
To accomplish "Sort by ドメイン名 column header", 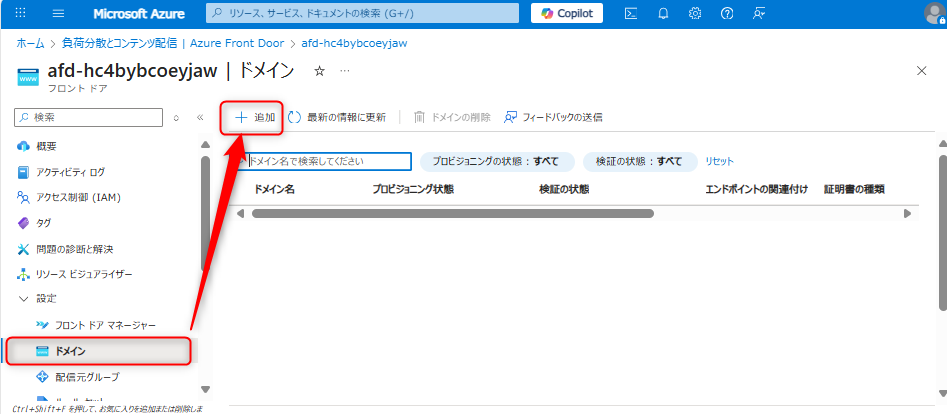I will click(275, 189).
